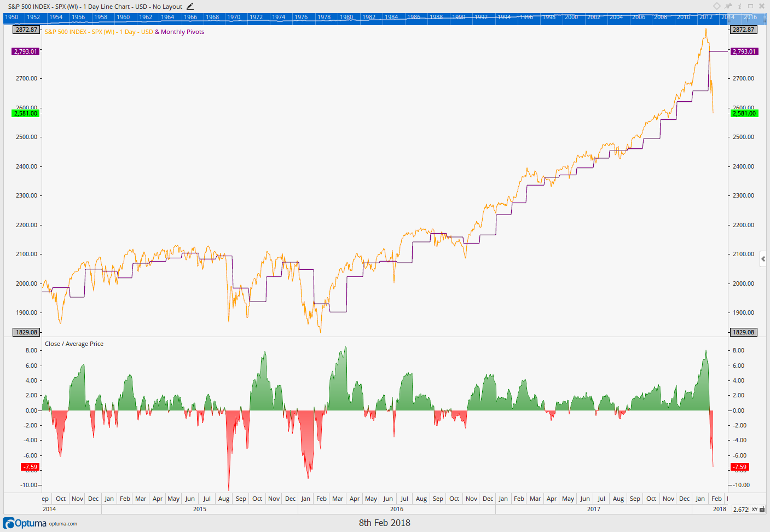
Task: Select the Monthly Pivots legend label
Action: tap(182, 32)
